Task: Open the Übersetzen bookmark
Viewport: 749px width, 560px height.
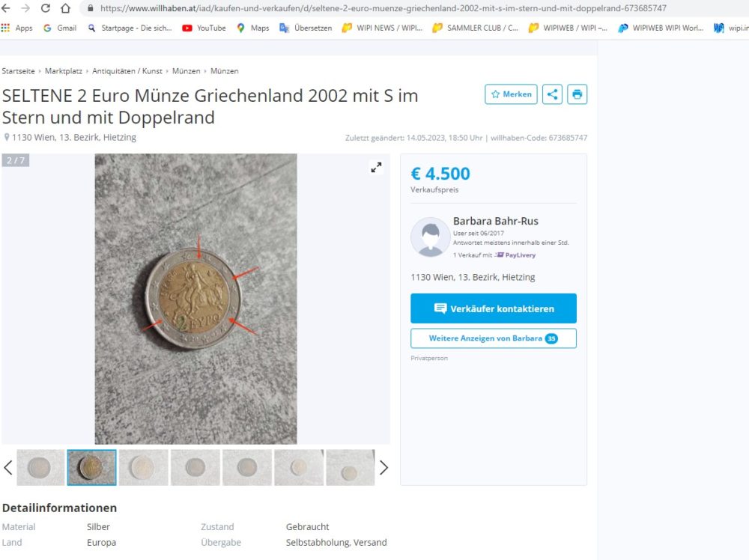Action: point(306,28)
